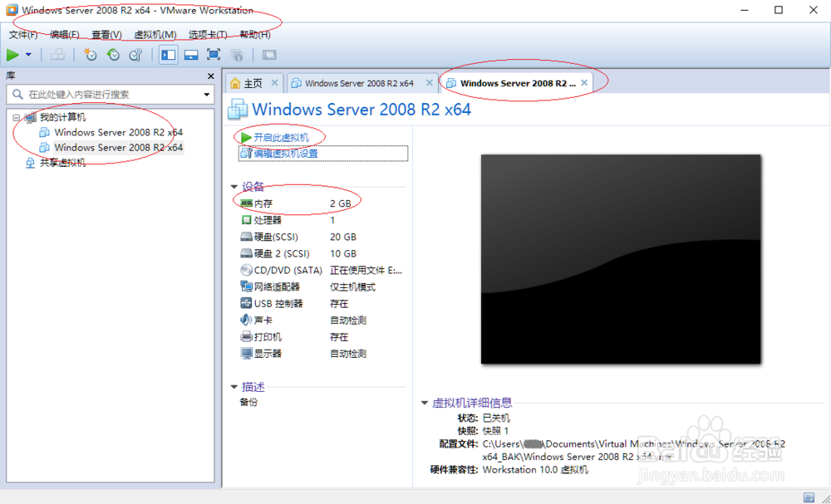Click the large VM icon beside page title
This screenshot has height=504, width=831.
[x=238, y=109]
